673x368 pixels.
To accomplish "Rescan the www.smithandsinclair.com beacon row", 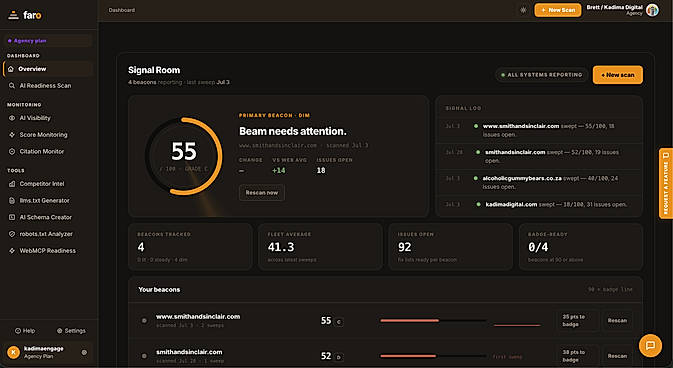I will tap(617, 320).
